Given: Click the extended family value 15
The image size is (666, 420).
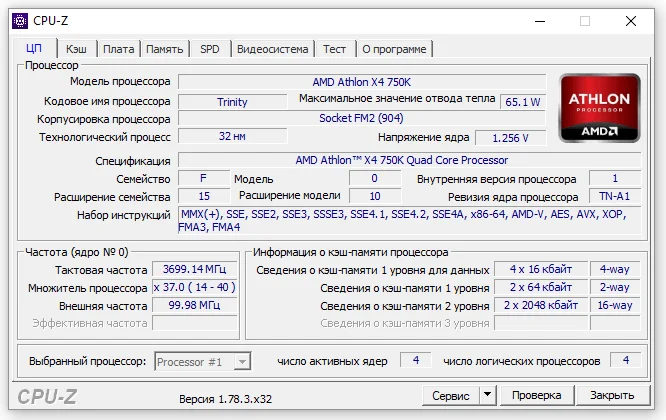Looking at the screenshot, I should pos(203,196).
